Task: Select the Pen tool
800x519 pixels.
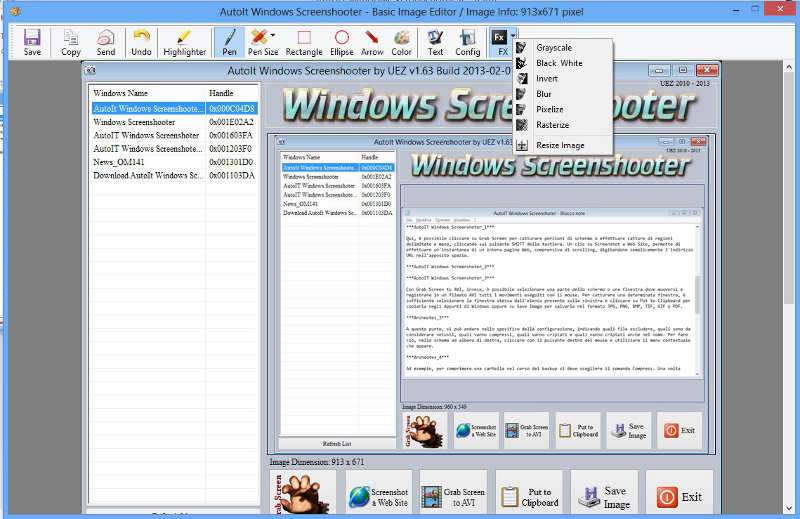Action: pyautogui.click(x=229, y=42)
